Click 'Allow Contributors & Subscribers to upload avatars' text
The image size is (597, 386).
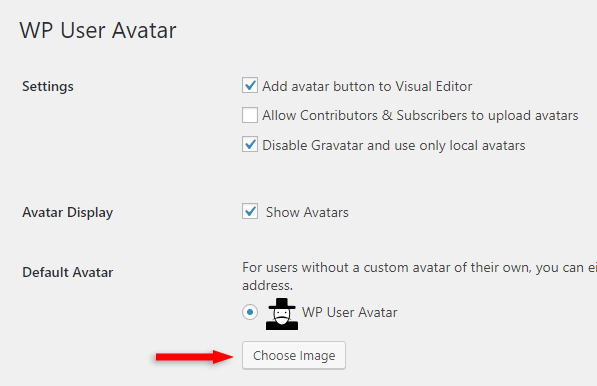420,115
